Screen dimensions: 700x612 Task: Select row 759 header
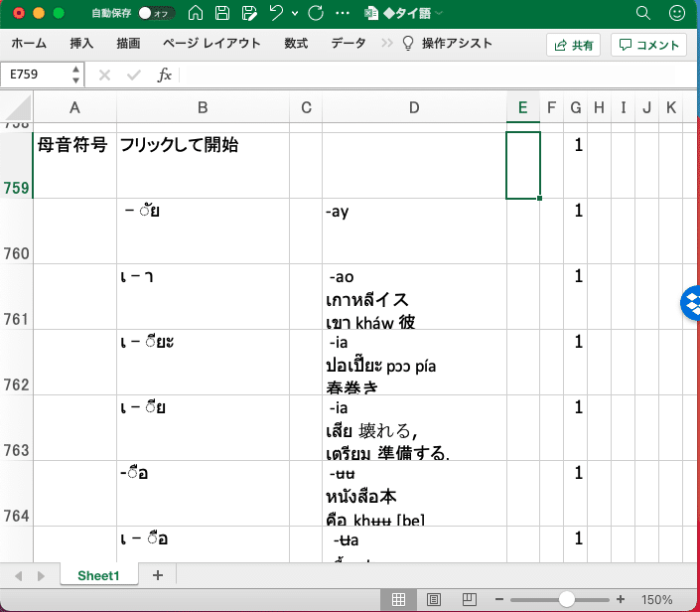17,165
